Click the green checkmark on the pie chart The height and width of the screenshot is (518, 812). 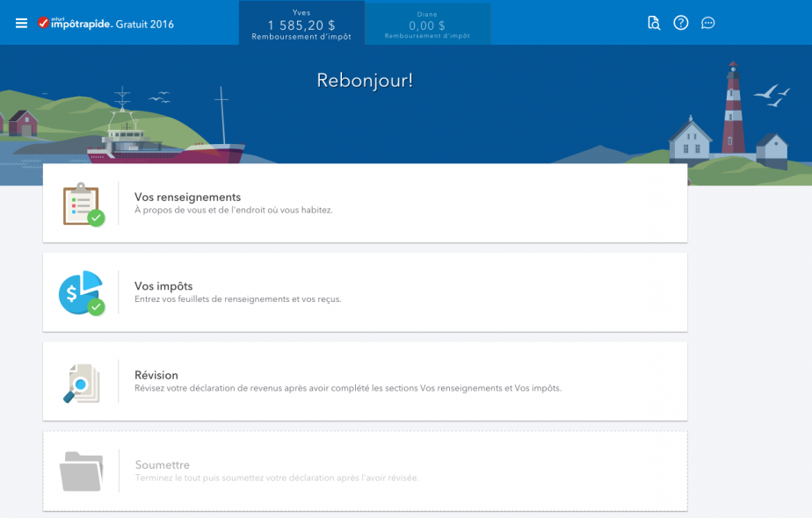(x=97, y=306)
